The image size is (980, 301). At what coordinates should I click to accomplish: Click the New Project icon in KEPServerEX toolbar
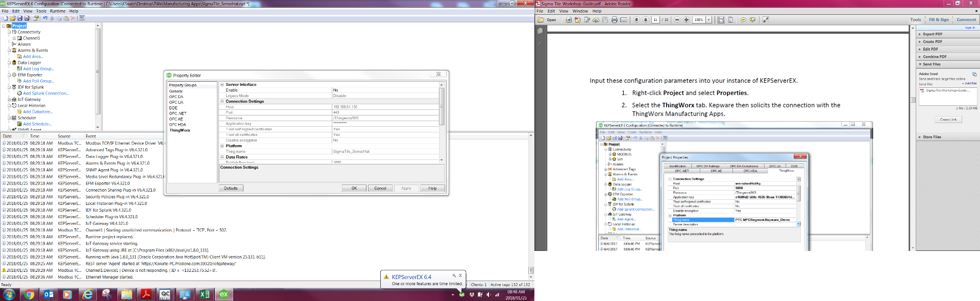tap(6, 18)
